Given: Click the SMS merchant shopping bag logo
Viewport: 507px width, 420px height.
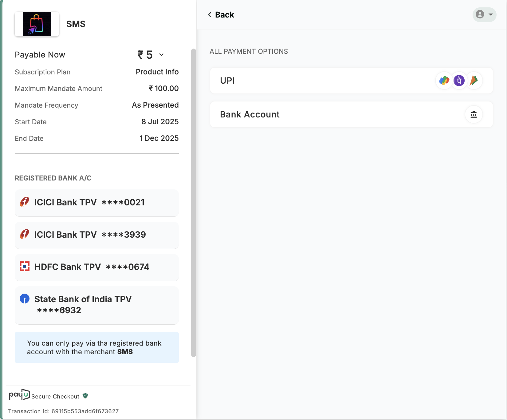Looking at the screenshot, I should (37, 24).
